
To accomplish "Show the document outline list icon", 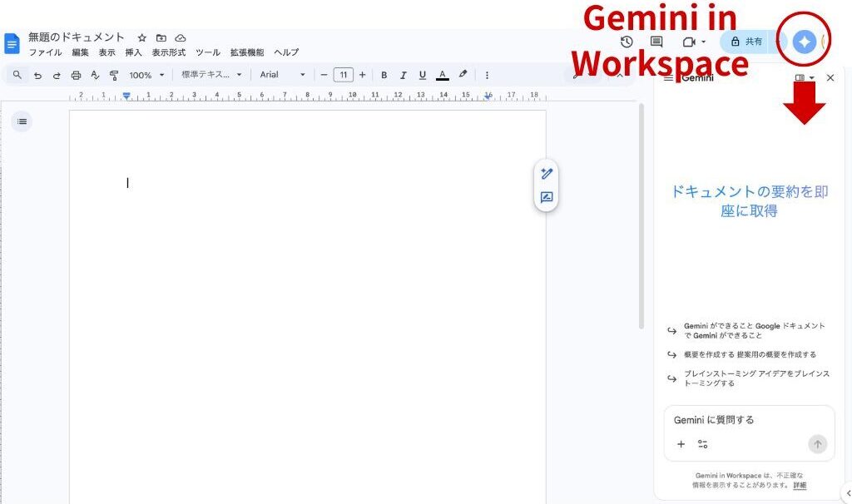I will (x=22, y=122).
